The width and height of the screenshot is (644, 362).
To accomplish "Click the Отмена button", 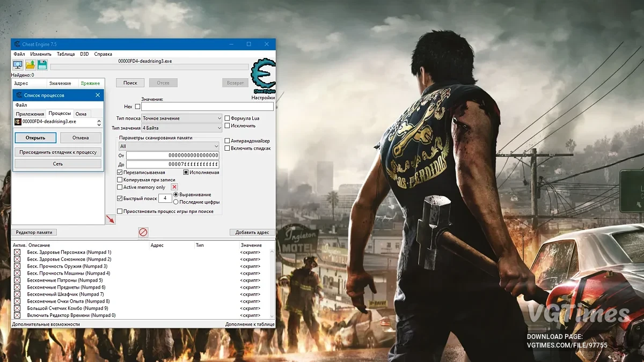I will pyautogui.click(x=80, y=138).
